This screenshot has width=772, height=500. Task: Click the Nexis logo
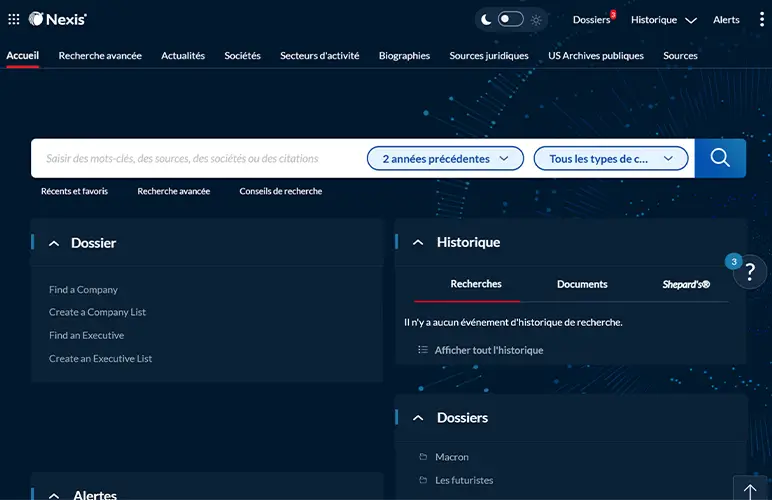point(57,19)
